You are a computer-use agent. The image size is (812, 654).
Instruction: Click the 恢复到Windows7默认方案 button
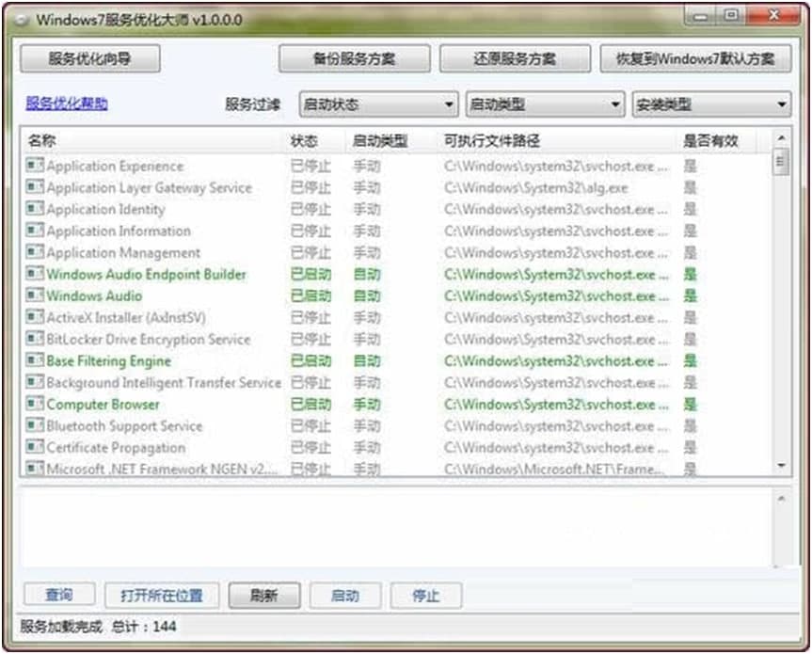(x=695, y=58)
